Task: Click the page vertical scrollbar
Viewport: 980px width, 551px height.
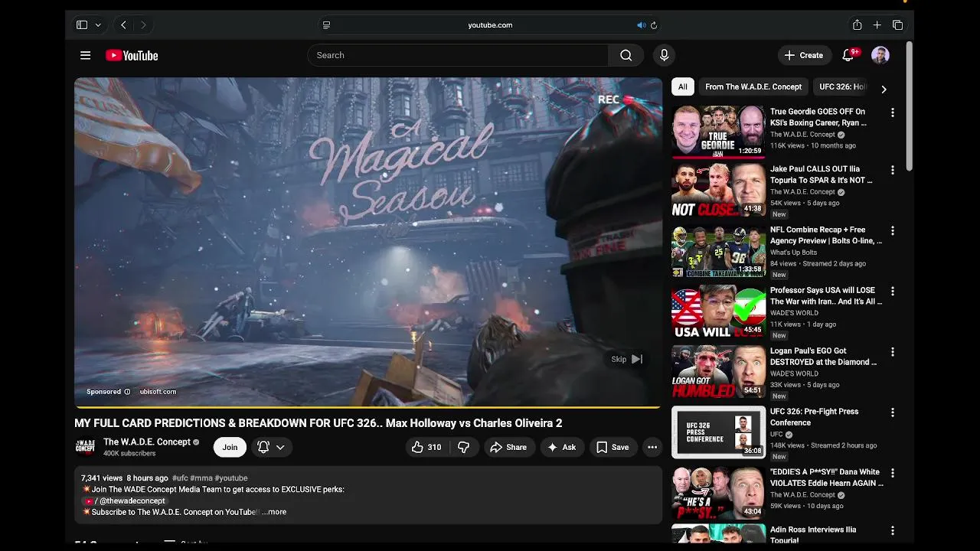Action: coord(909,107)
